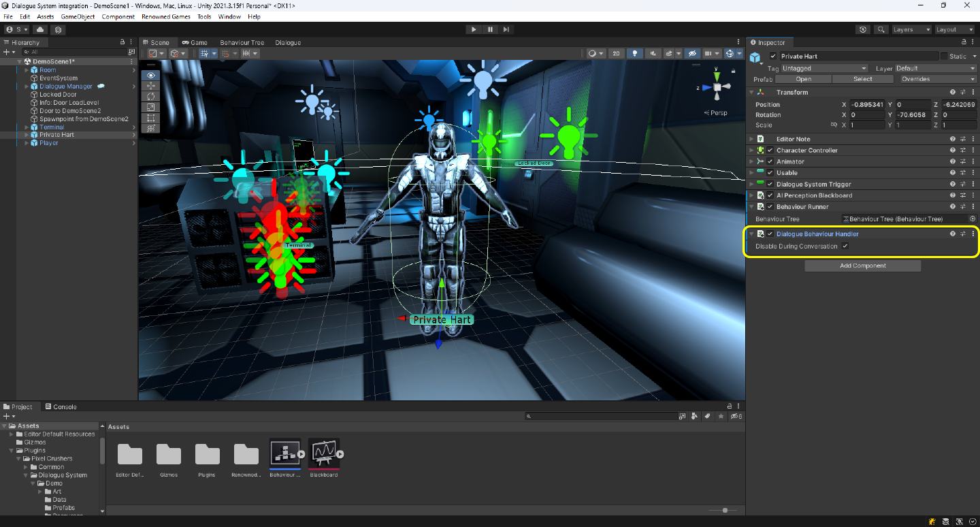Click the Add Component button
The height and width of the screenshot is (527, 980).
click(862, 266)
